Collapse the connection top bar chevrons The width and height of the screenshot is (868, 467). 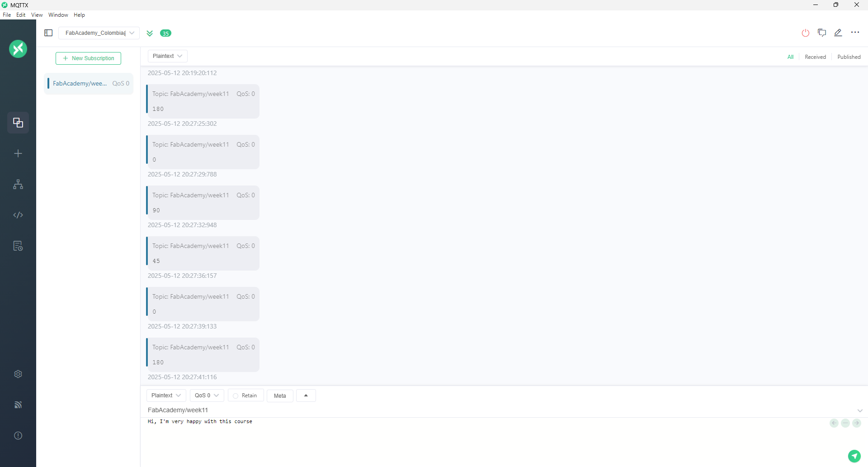coord(150,33)
